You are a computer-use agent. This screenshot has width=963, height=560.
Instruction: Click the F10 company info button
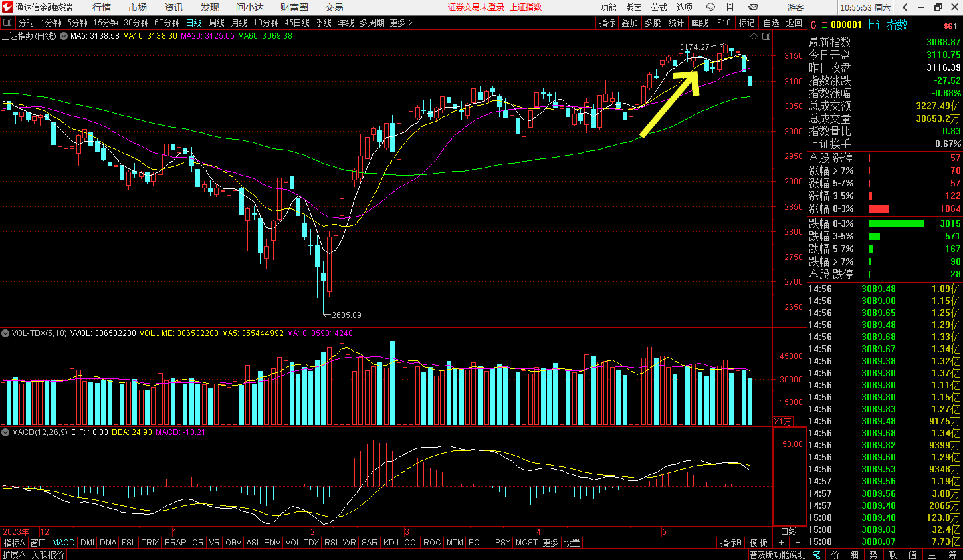pyautogui.click(x=724, y=23)
